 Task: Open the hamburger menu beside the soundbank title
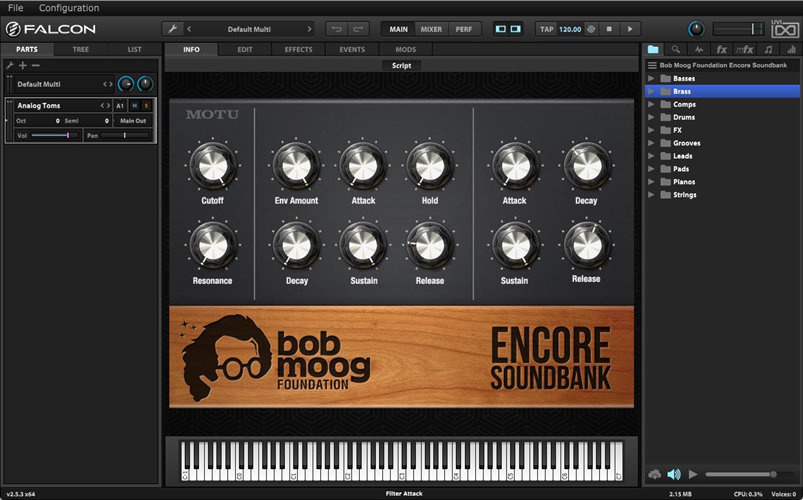pyautogui.click(x=652, y=65)
